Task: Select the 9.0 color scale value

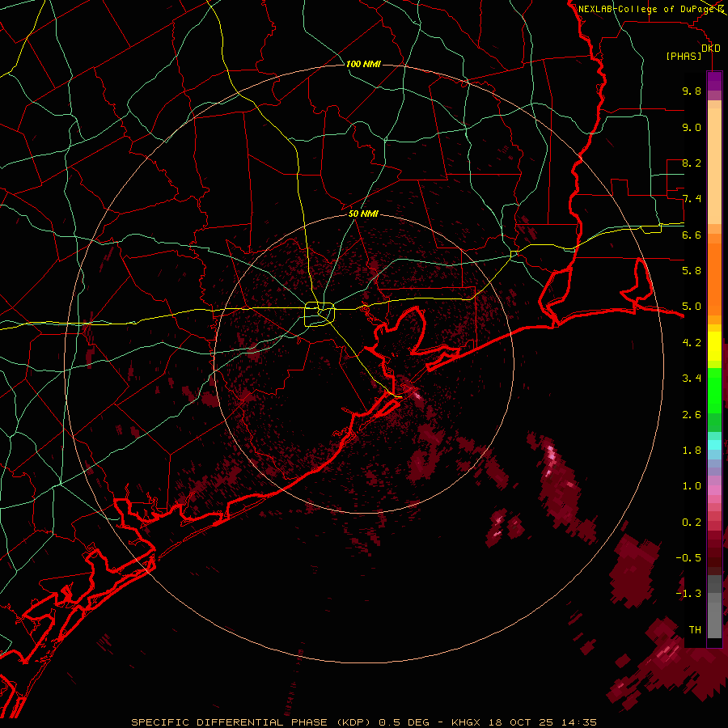Action: (692, 127)
